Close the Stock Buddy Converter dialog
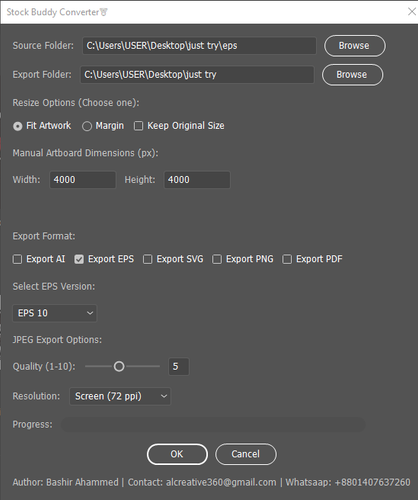The height and width of the screenshot is (500, 418). [x=412, y=12]
